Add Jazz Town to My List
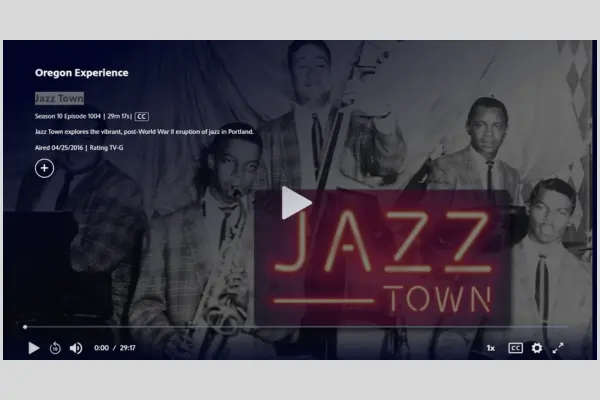This screenshot has width=600, height=400. (x=44, y=168)
